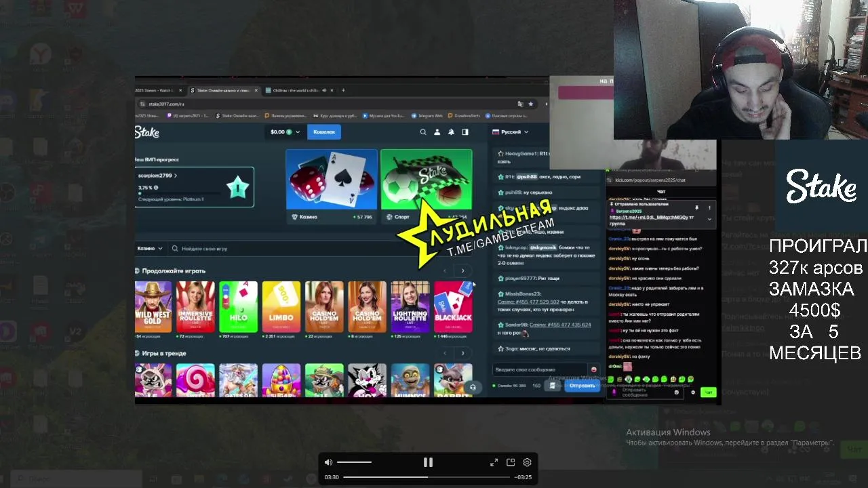Expand the $0.00 balance dropdown

click(x=285, y=131)
